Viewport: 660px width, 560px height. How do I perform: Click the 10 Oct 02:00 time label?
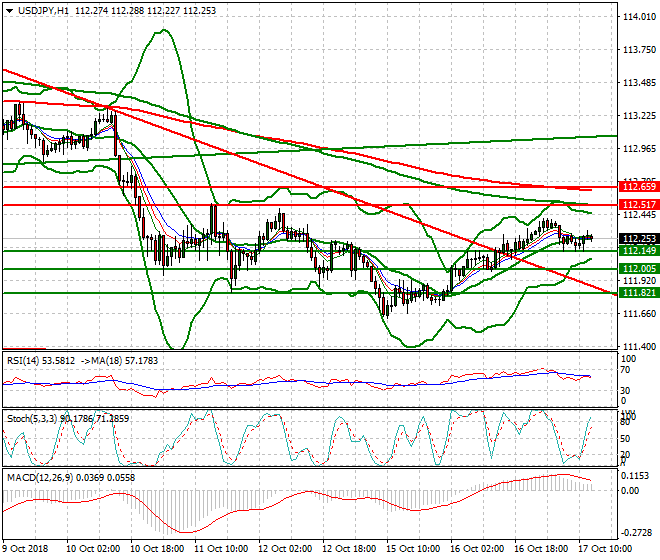point(93,549)
